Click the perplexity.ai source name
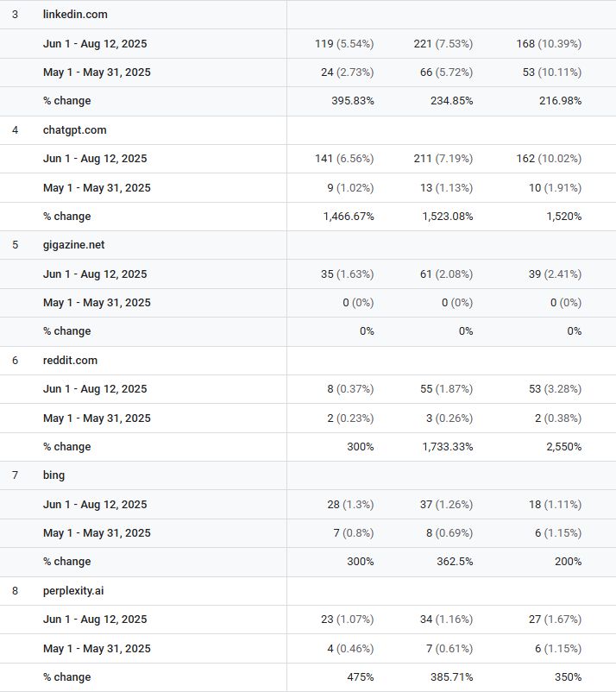 point(73,590)
